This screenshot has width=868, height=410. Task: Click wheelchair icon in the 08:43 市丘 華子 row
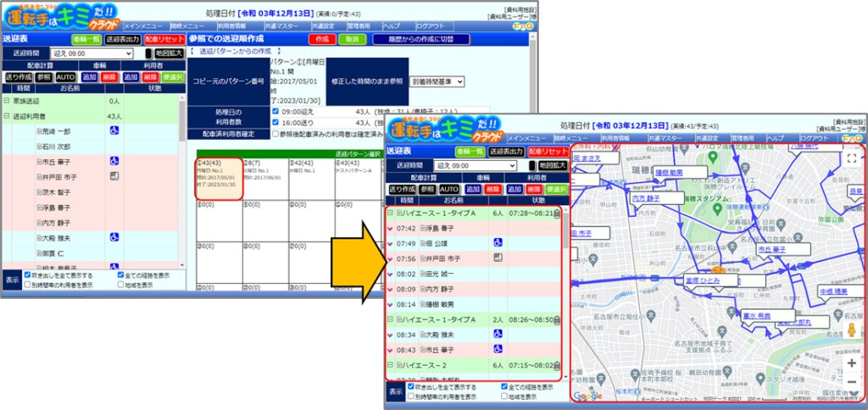click(497, 349)
